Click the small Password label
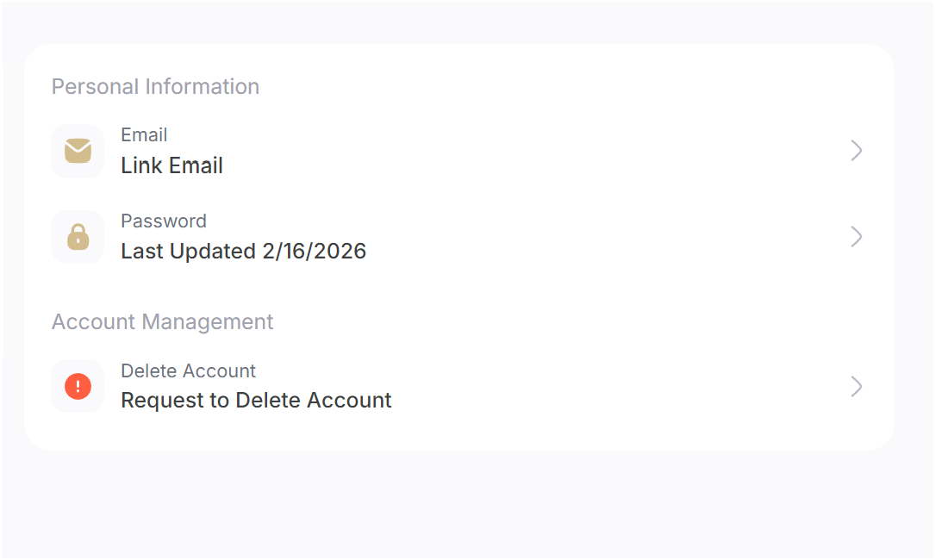Screen dimensions: 935x560 164,221
